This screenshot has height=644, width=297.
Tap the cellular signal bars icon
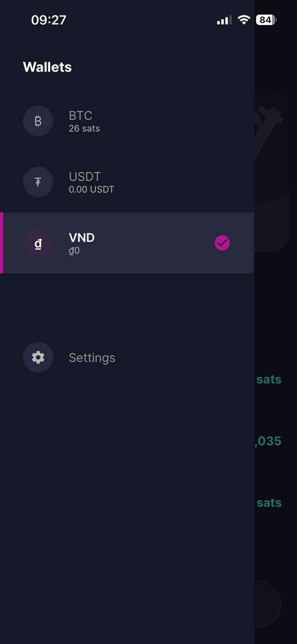224,20
